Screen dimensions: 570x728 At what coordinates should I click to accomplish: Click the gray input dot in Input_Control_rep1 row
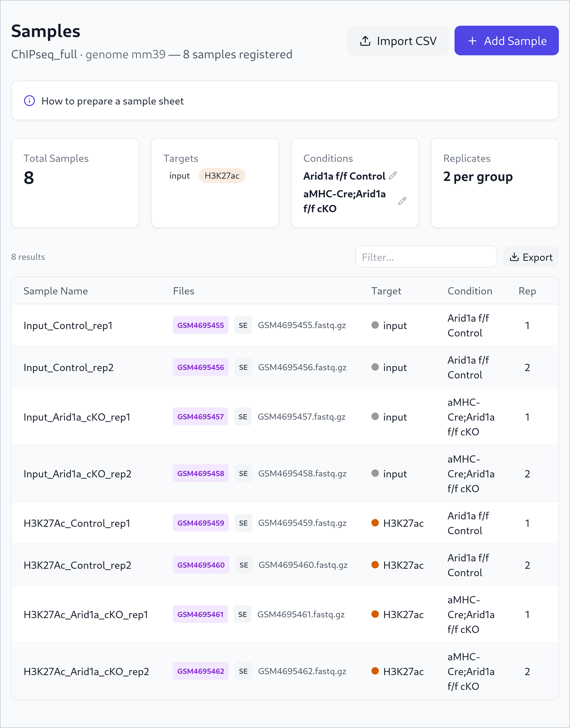tap(375, 325)
